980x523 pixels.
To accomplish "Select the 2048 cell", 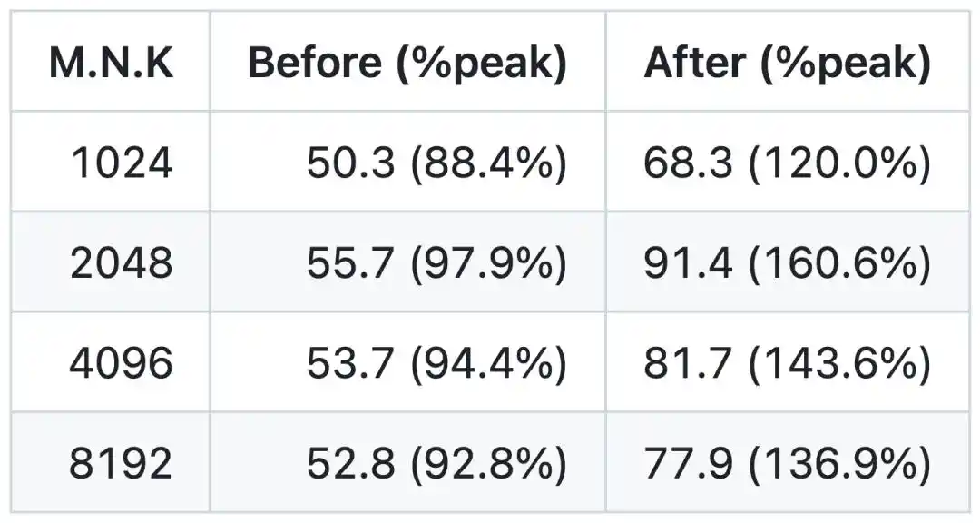I will 111,261.
